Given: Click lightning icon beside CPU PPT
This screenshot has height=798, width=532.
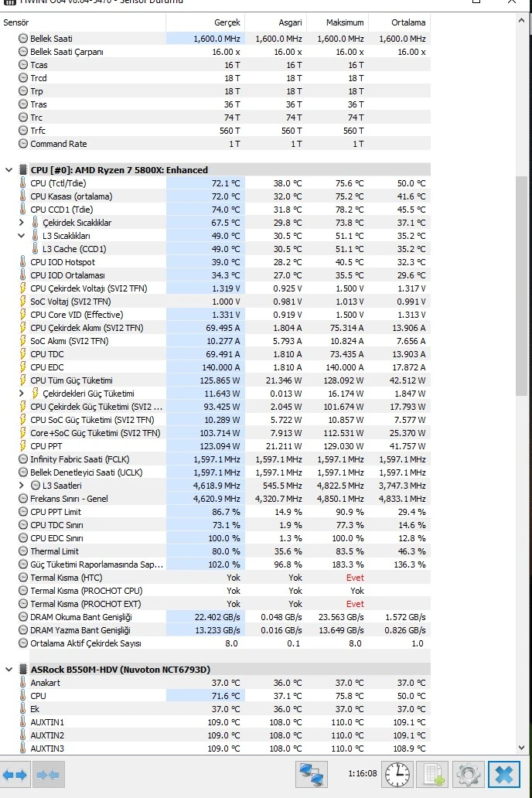Looking at the screenshot, I should point(23,446).
